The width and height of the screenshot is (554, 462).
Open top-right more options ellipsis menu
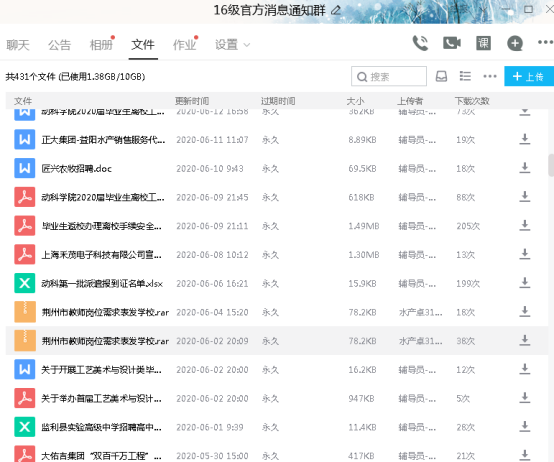pos(545,42)
